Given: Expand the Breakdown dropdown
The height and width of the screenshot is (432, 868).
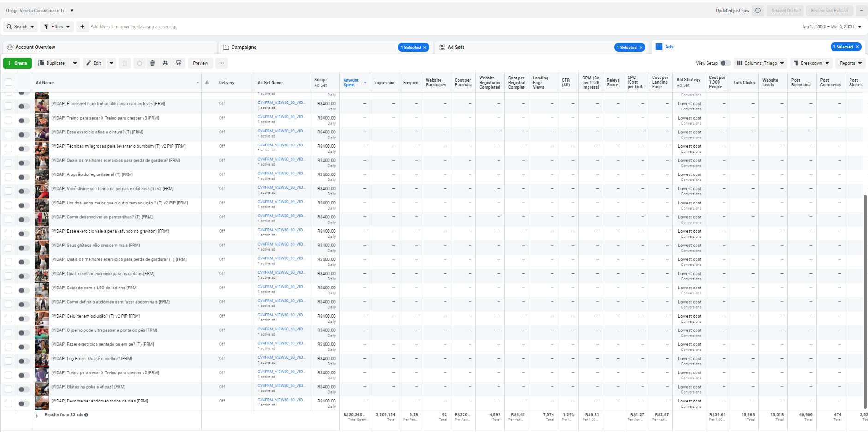Looking at the screenshot, I should coord(811,63).
